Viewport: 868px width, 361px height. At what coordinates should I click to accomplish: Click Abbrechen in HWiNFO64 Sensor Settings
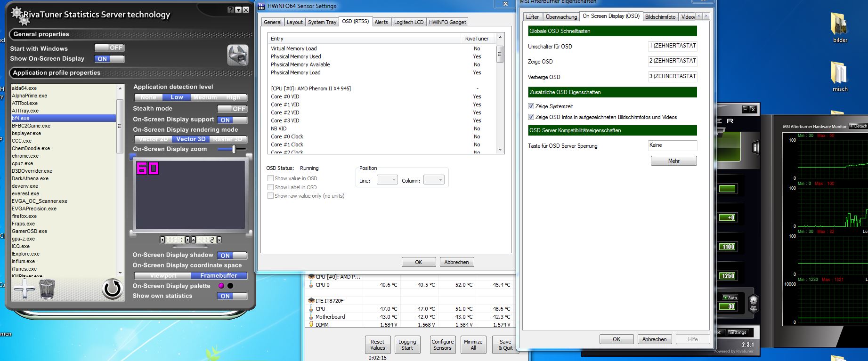[457, 262]
